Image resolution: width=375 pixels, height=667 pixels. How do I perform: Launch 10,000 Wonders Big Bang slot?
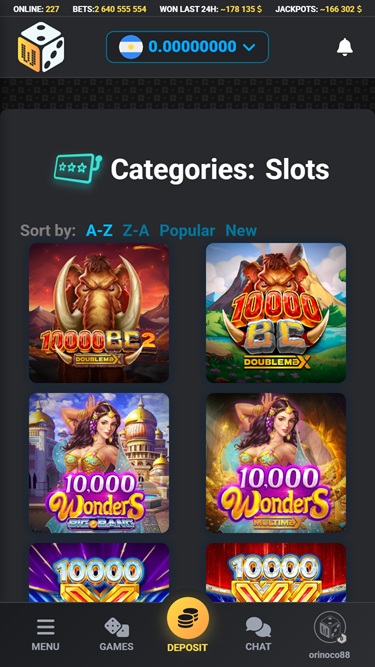click(x=99, y=463)
